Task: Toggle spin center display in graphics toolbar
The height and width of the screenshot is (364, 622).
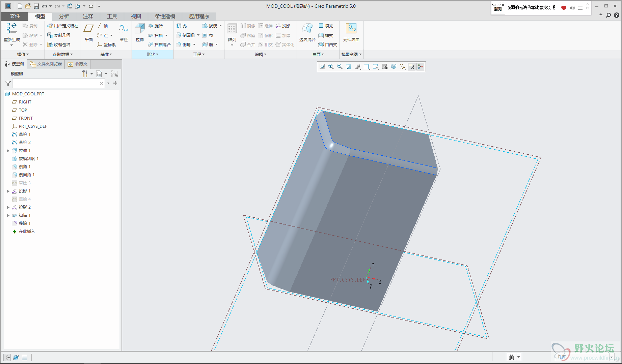Action: [420, 67]
